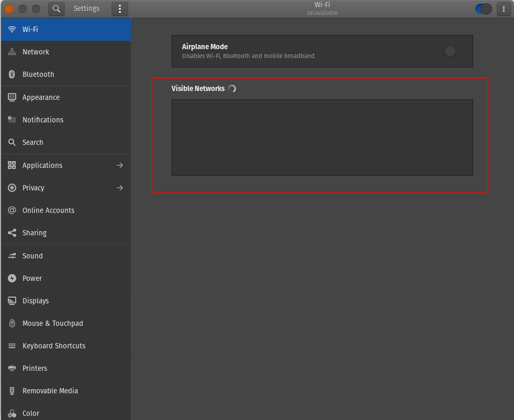Open Displays settings via monitor icon

pyautogui.click(x=12, y=301)
